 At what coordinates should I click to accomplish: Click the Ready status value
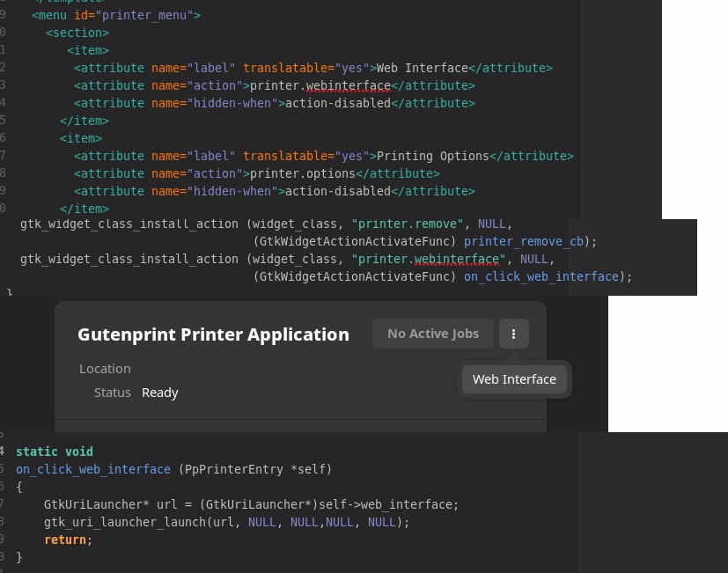159,393
